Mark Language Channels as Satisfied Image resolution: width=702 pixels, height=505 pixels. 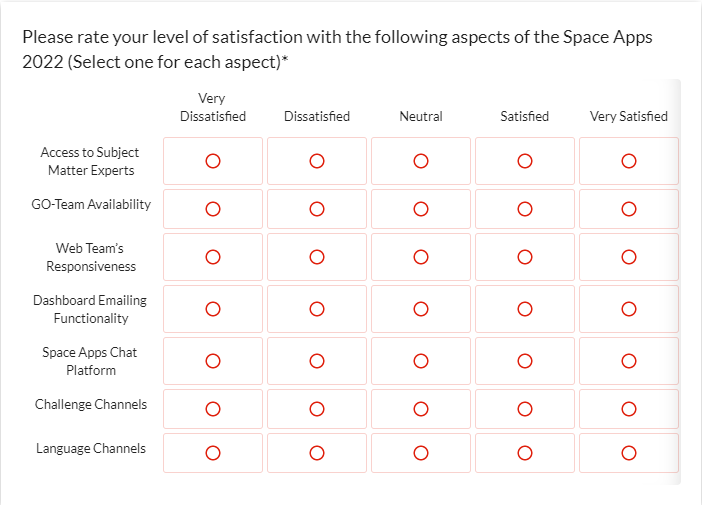click(525, 453)
